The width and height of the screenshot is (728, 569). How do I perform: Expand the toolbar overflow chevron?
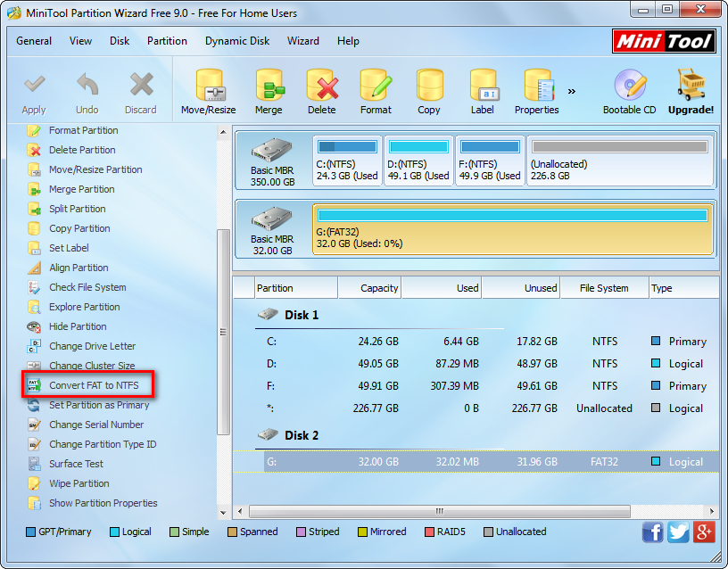coord(572,91)
